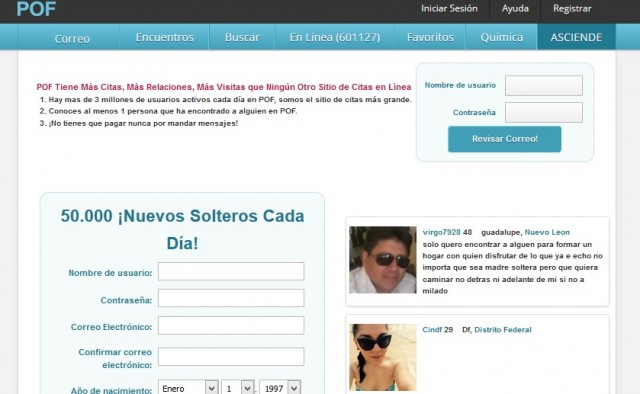Click the 'POF Tiene Más Citas' headline

(224, 87)
